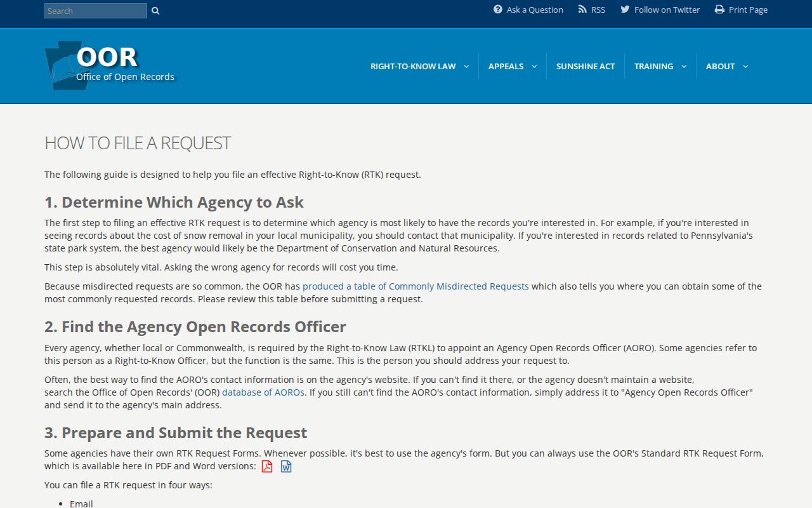This screenshot has height=508, width=812.
Task: Click the Ask a Question link text
Action: point(535,10)
